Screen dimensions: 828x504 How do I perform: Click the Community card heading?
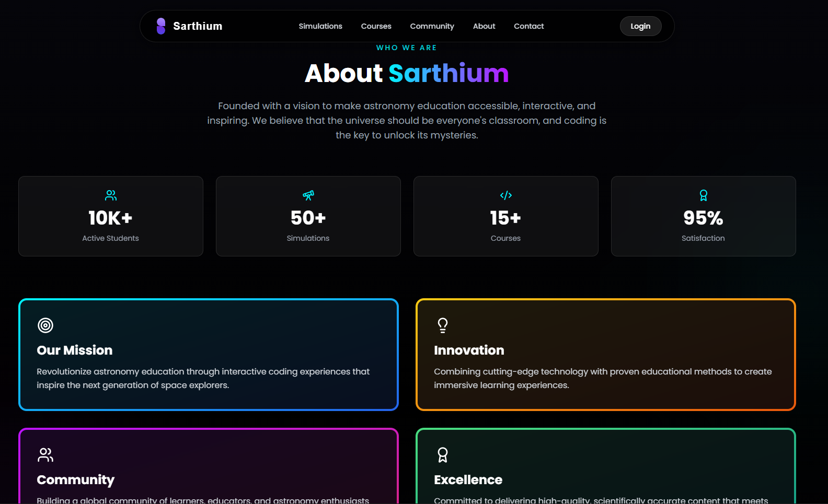click(x=76, y=480)
